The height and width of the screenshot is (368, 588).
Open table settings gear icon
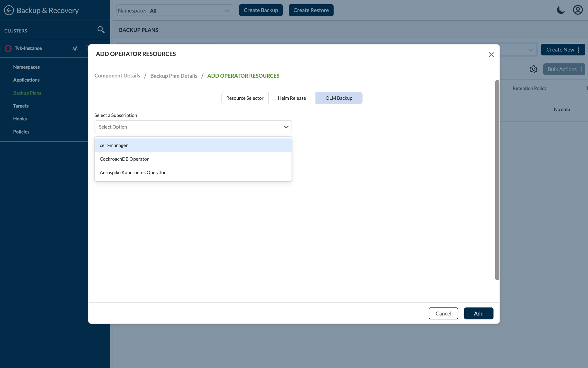(533, 69)
